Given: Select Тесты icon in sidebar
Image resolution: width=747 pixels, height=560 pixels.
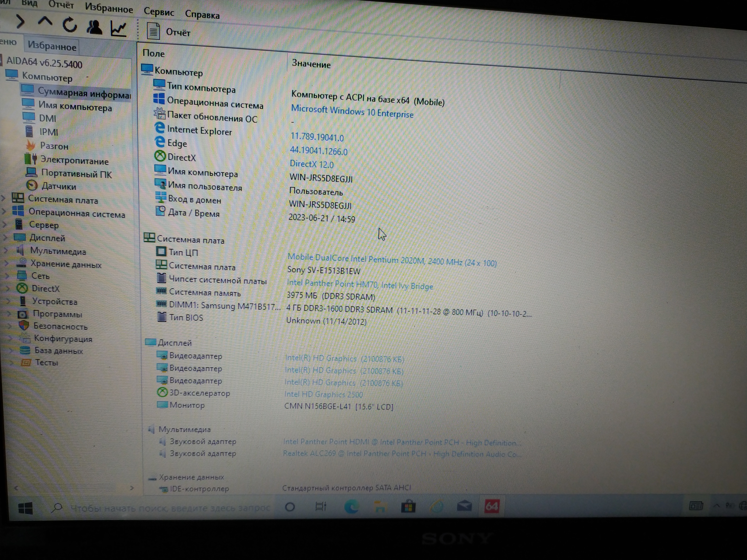Looking at the screenshot, I should (26, 363).
